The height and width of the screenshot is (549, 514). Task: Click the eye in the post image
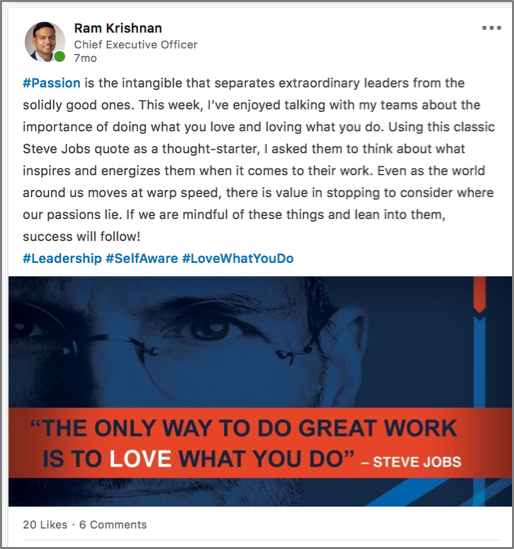[209, 328]
